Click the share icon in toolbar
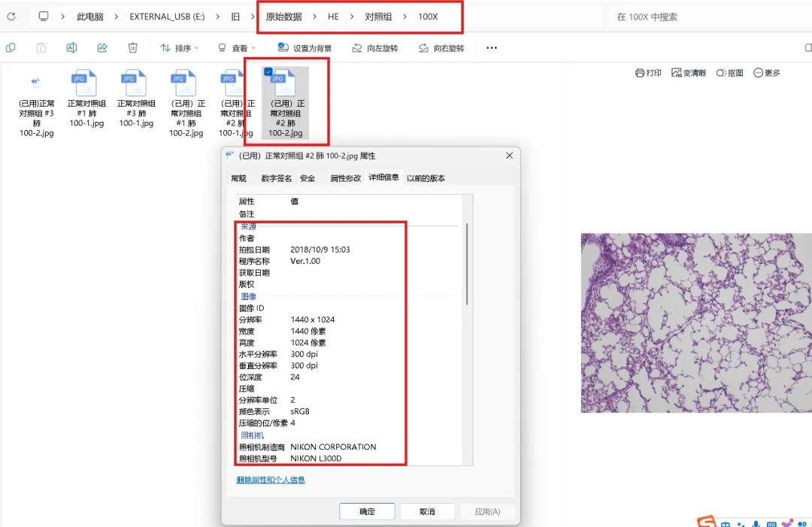812x527 pixels. (102, 47)
